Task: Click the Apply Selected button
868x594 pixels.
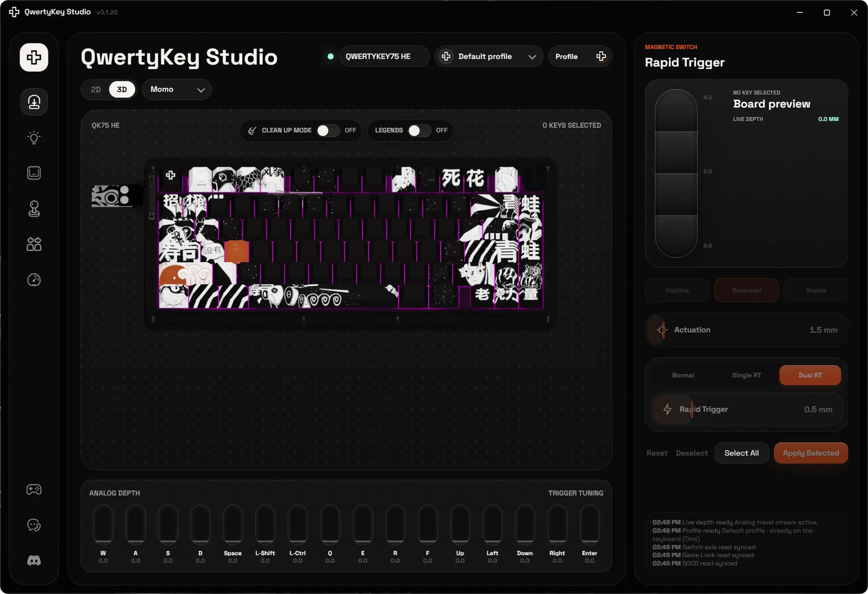Action: coord(811,453)
